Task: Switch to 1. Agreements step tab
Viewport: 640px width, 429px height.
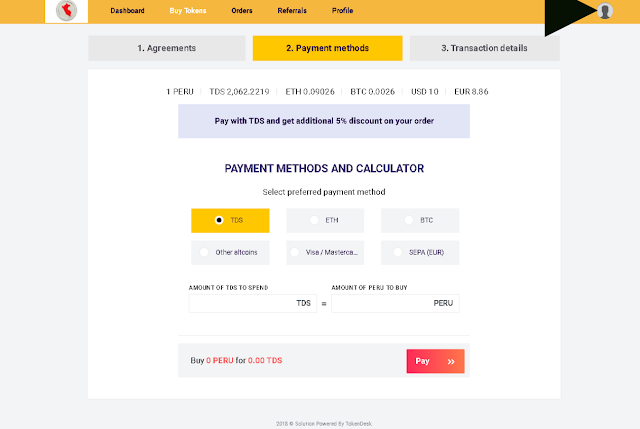Action: (166, 48)
